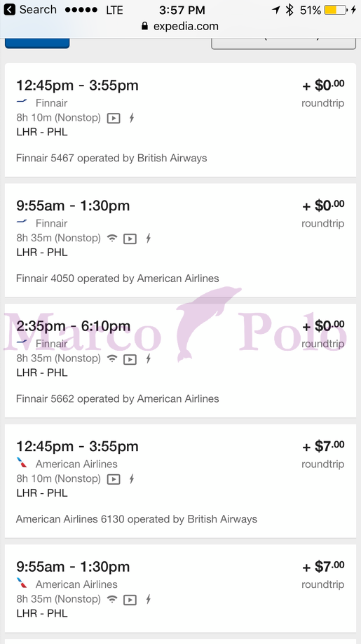Screen dimensions: 361x644
Task: Choose the +$7.00 American Airlines 12:45pm flight
Action: [181, 481]
